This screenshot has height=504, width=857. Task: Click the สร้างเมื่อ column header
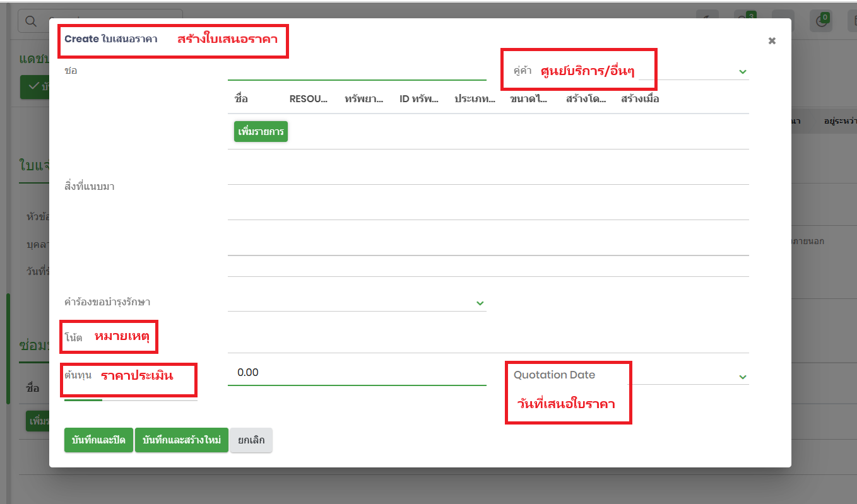640,99
